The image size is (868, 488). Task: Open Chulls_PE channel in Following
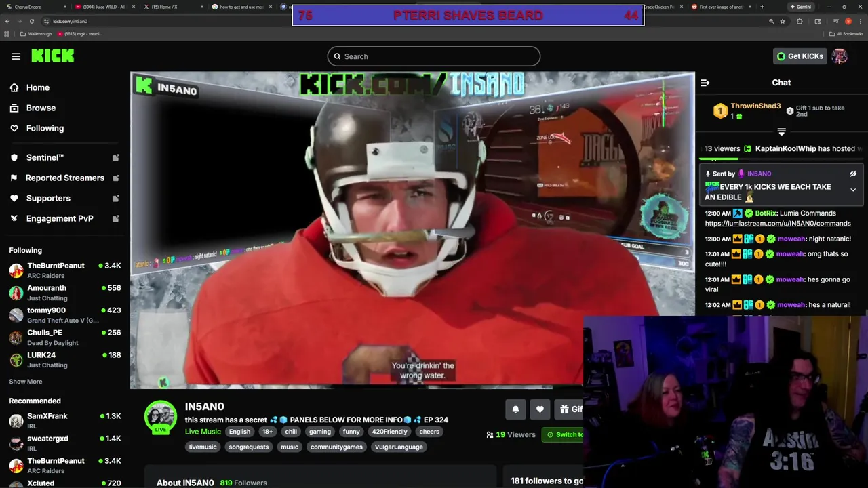coord(64,338)
